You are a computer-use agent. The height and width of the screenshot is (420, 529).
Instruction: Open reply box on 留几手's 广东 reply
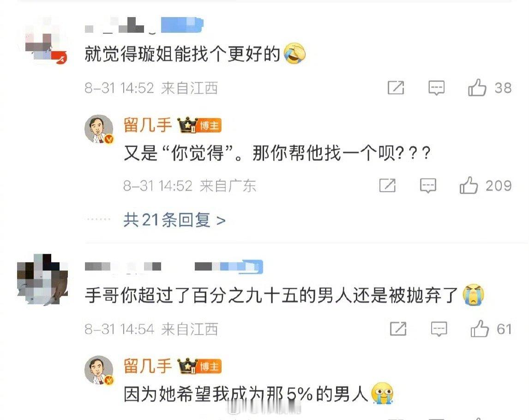(x=428, y=185)
